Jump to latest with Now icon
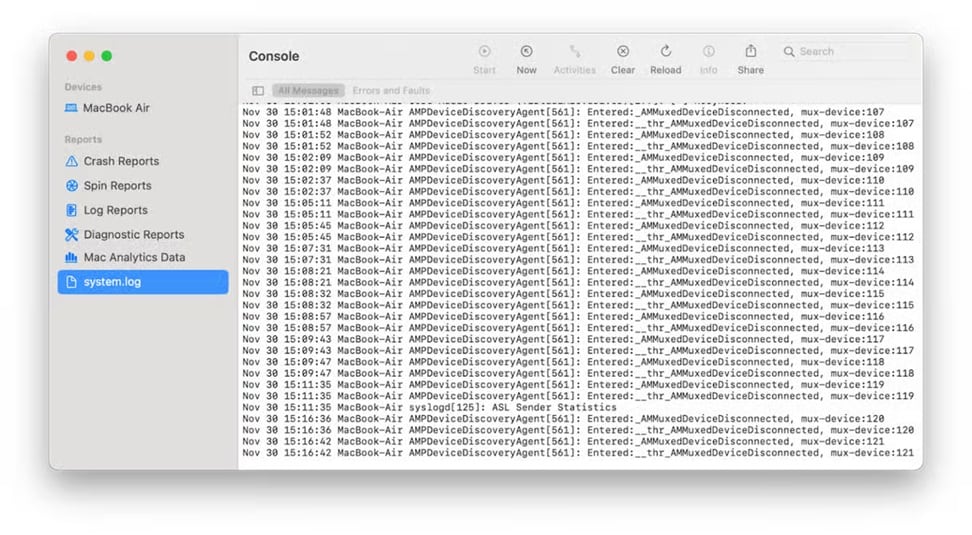Image resolution: width=972 pixels, height=535 pixels. pyautogui.click(x=526, y=51)
